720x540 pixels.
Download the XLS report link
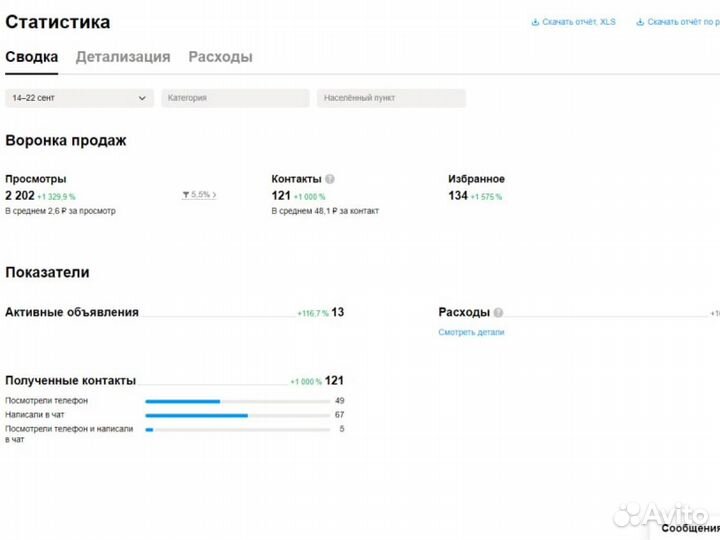pos(579,22)
